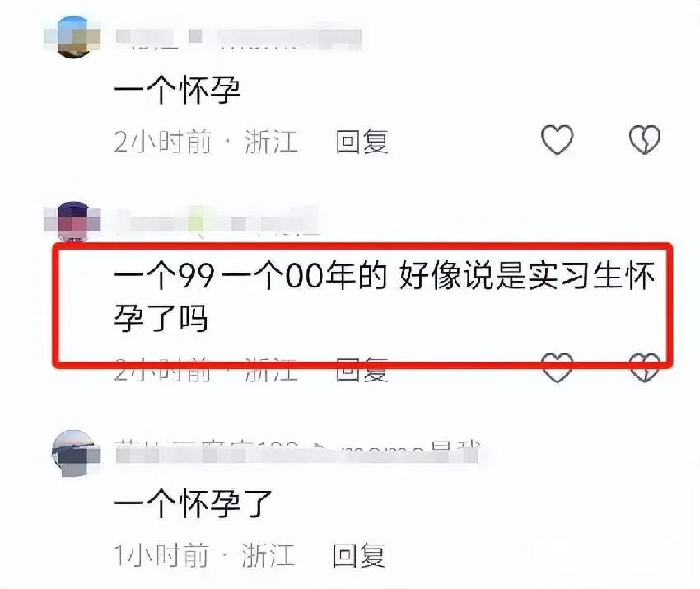Tap the "1小时前" timestamp on last comment
700x589 pixels.
click(x=161, y=555)
